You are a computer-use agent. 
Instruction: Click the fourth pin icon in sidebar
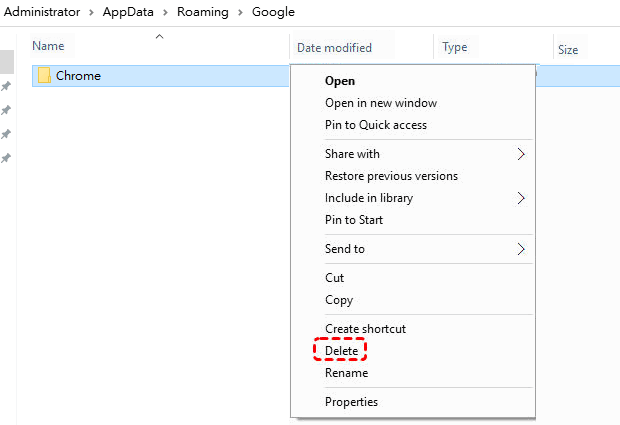6,159
